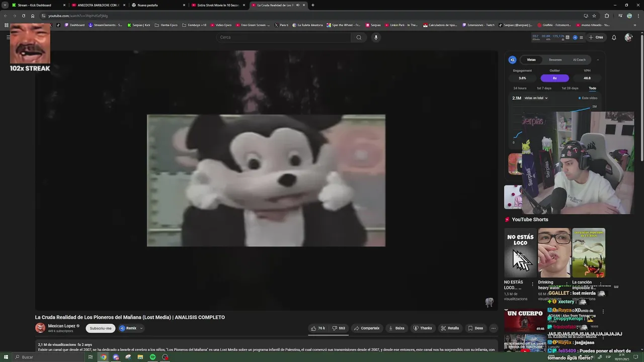Screen dimensions: 644x362
Task: Click the taskbar Buscar search box
Action: tap(48, 357)
